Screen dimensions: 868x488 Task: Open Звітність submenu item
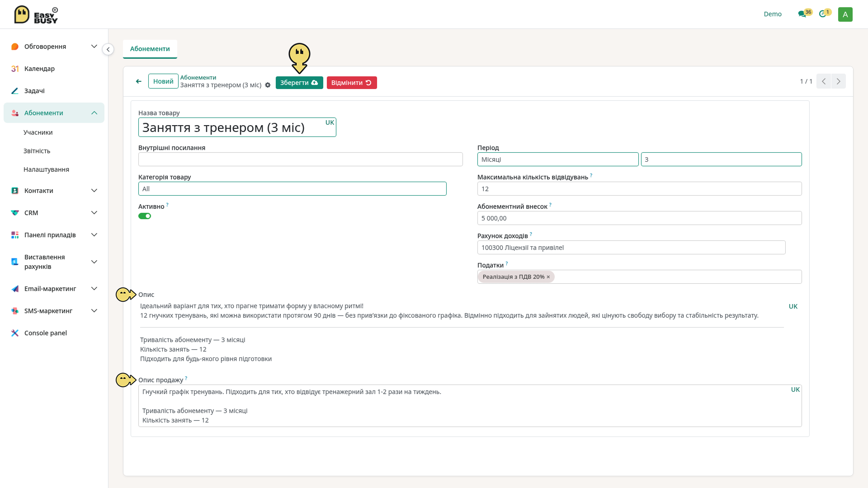point(37,151)
